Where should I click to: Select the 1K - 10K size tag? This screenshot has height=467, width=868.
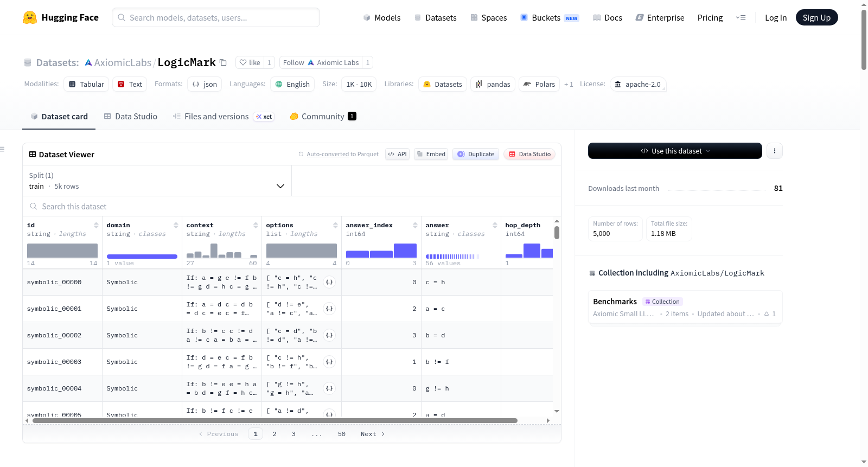point(359,84)
